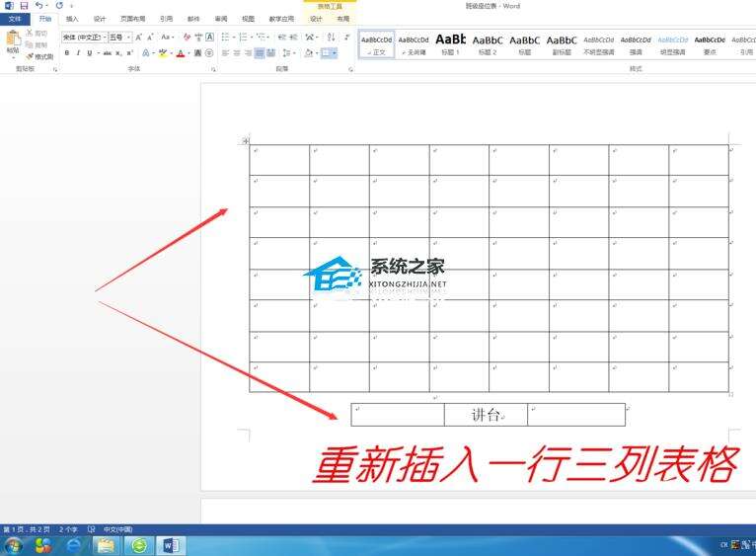Switch to the Insert (插入) tab
756x556 pixels.
pyautogui.click(x=72, y=19)
